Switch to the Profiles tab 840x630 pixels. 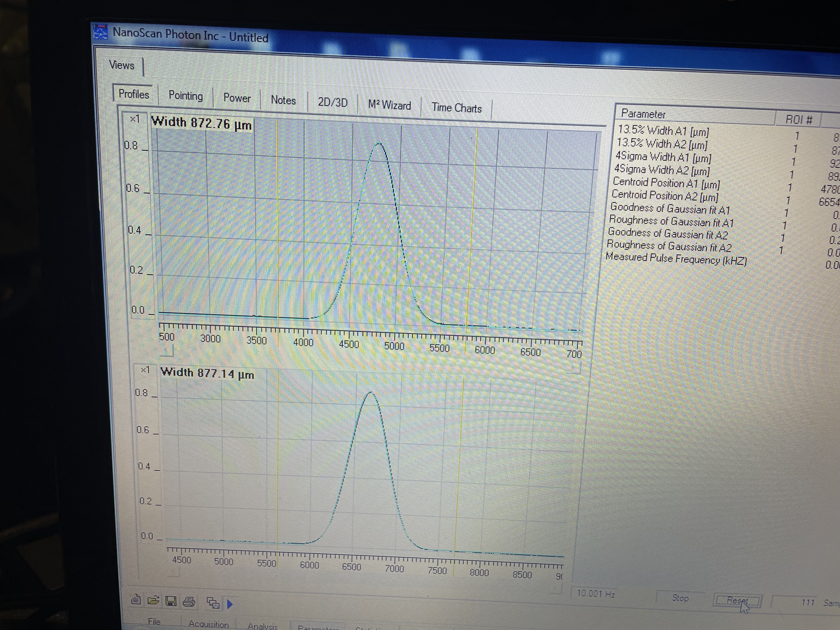[134, 94]
